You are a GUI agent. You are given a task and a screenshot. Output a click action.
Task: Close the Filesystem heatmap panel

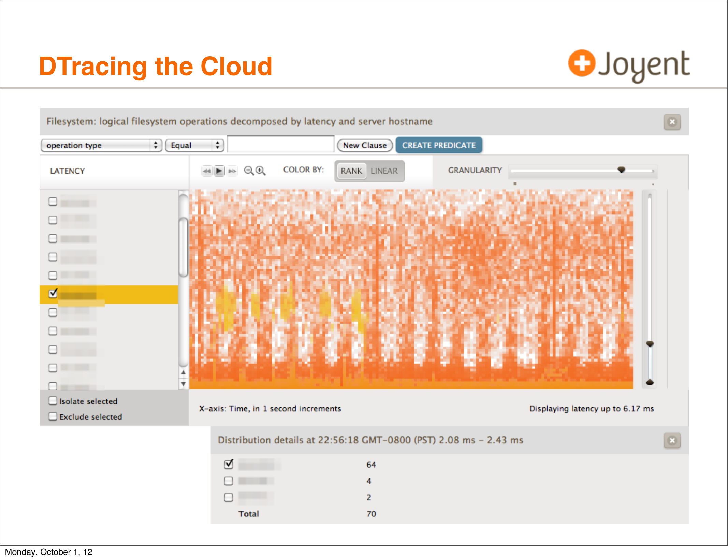coord(672,122)
